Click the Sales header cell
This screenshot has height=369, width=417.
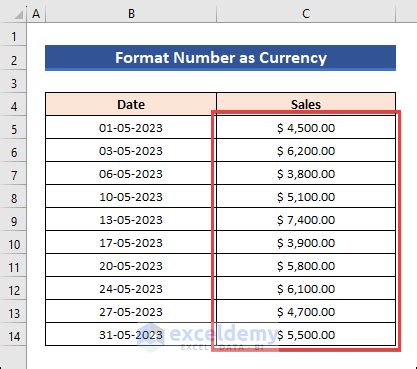pyautogui.click(x=306, y=104)
